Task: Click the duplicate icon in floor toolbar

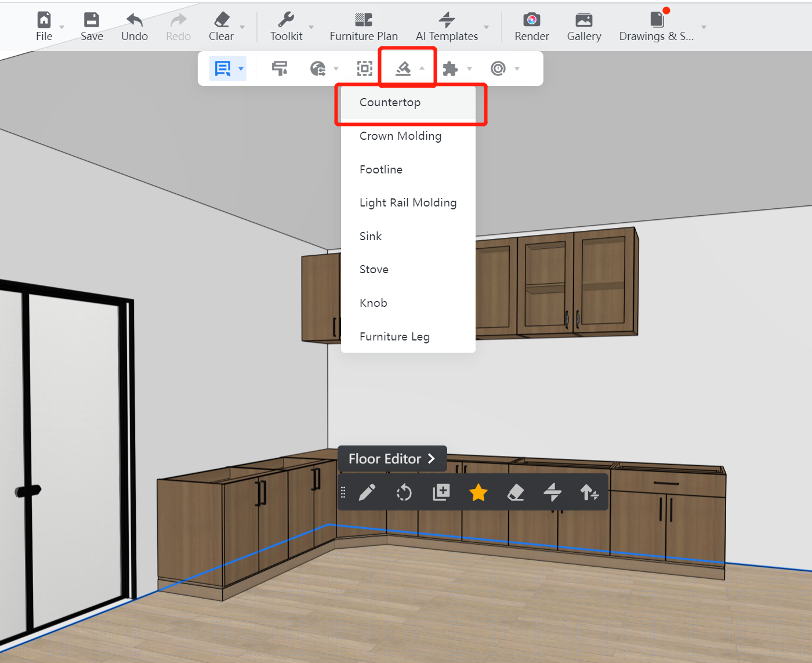Action: coord(441,492)
